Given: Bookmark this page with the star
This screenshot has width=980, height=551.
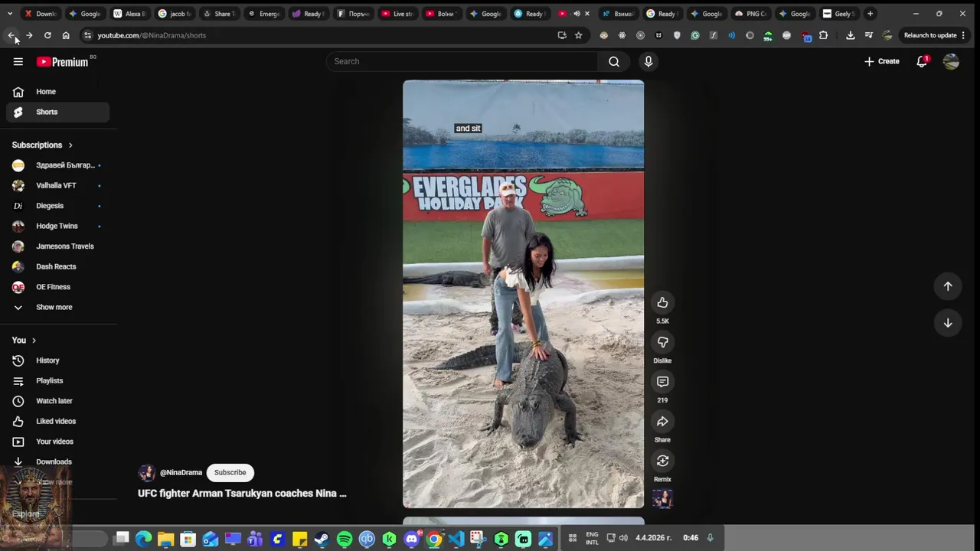Looking at the screenshot, I should 579,35.
